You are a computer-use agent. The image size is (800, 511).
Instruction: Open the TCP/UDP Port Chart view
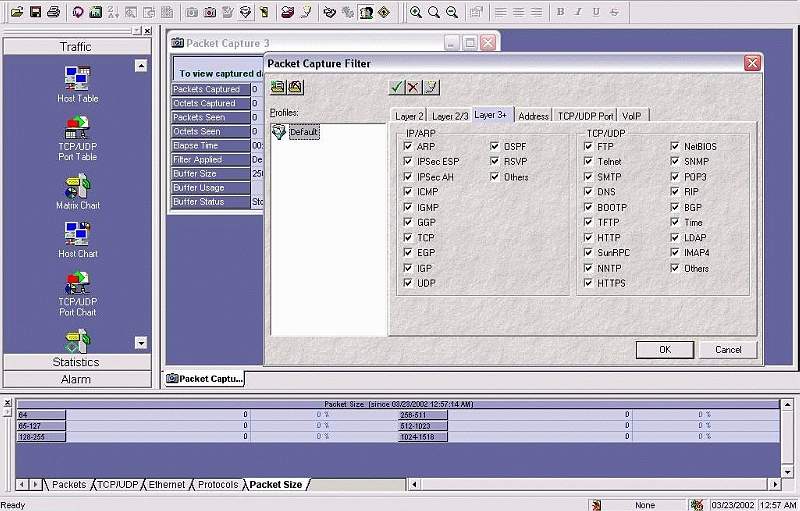pyautogui.click(x=78, y=294)
